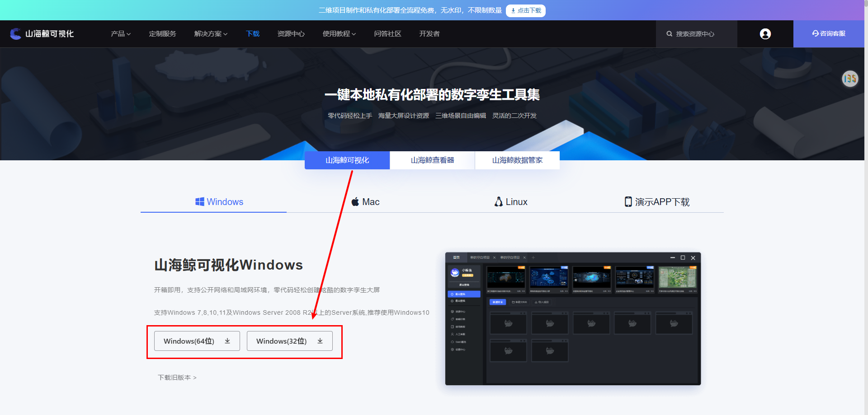Click the software preview screenshot
Screen dimensions: 868x415
[573, 319]
